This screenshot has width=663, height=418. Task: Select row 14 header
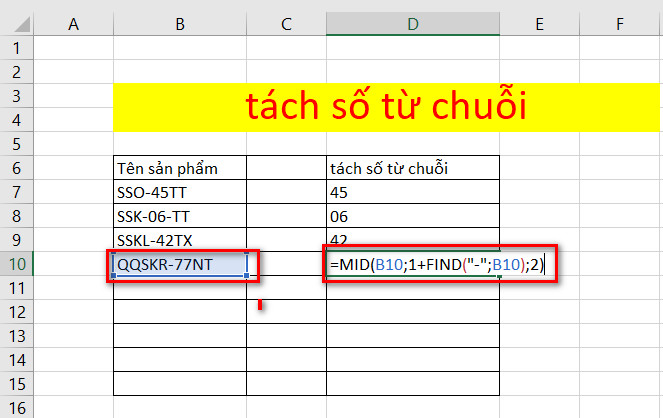click(16, 360)
